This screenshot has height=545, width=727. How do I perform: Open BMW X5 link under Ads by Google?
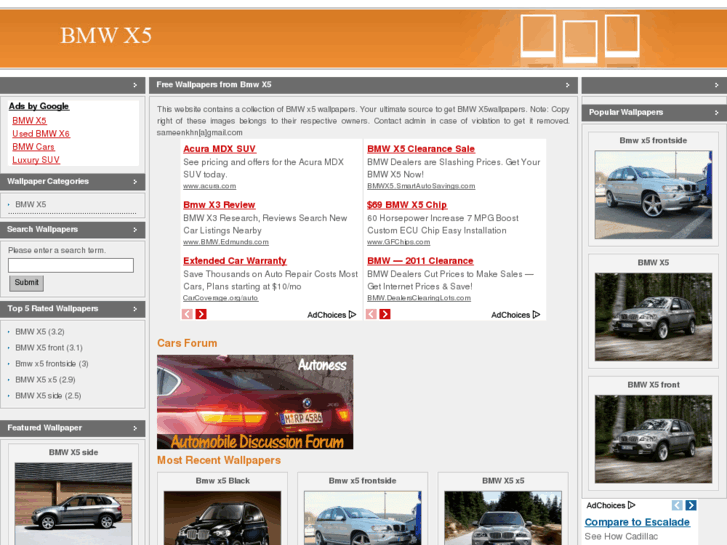29,121
